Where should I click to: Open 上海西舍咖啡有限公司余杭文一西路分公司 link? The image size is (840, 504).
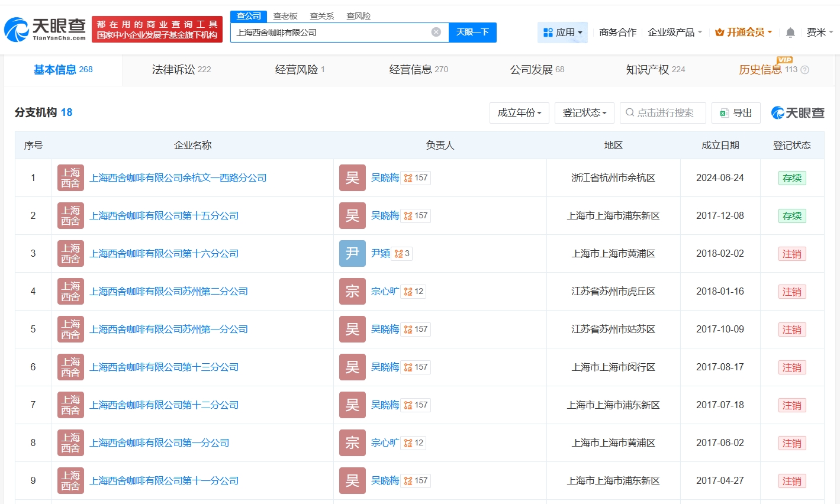pos(178,178)
